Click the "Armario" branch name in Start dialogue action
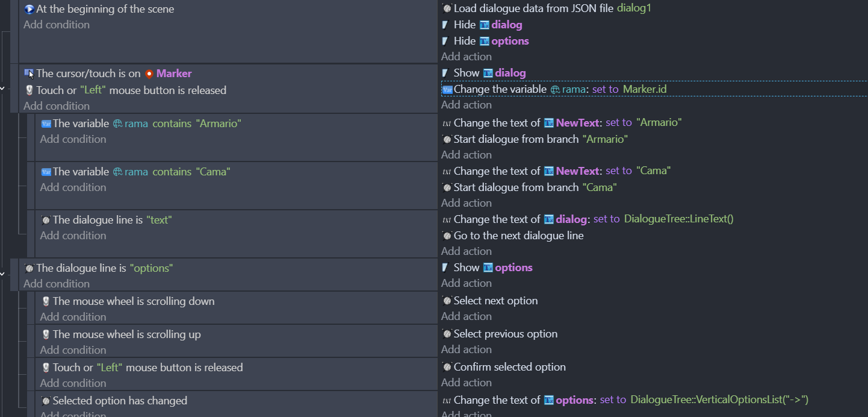The image size is (868, 417). coord(605,139)
